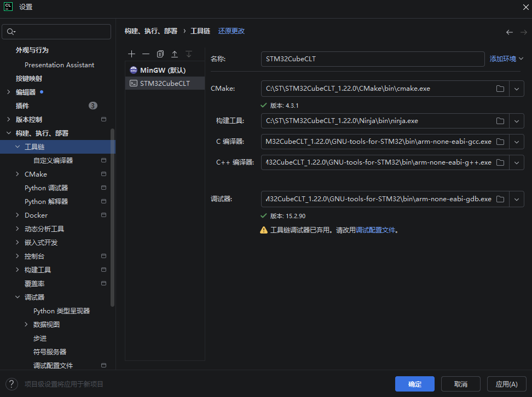Move toolchain up in list
The image size is (532, 397).
tap(175, 54)
